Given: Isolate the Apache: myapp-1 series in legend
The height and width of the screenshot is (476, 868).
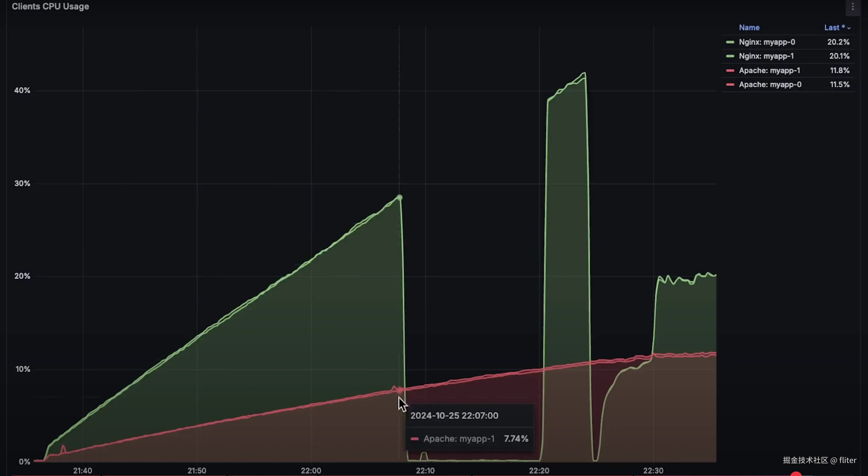Looking at the screenshot, I should coord(769,71).
